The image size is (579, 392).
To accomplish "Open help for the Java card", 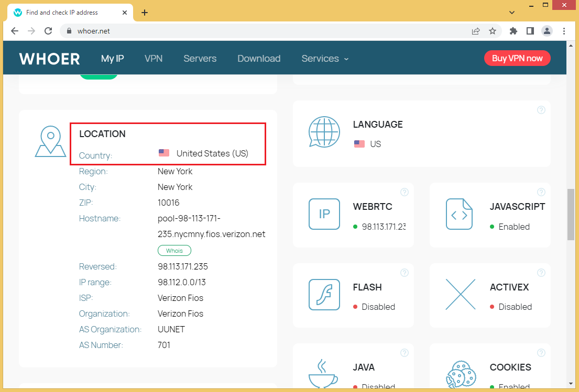I will [x=405, y=353].
